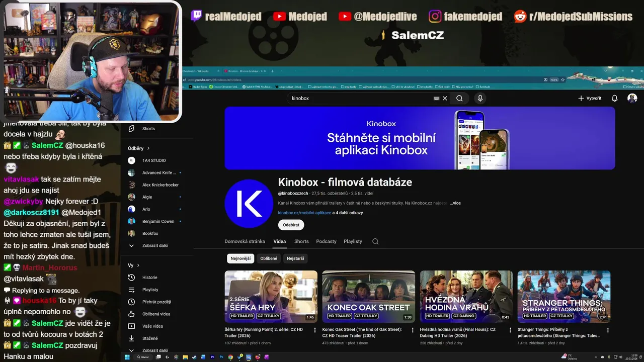Select the Nejnovější sort chip
644x362 pixels.
pyautogui.click(x=240, y=258)
